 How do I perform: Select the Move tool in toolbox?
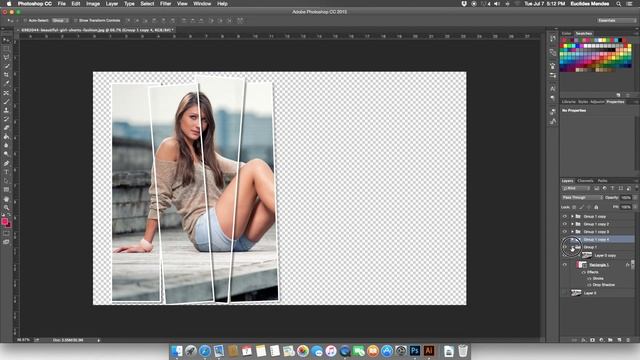pos(6,40)
